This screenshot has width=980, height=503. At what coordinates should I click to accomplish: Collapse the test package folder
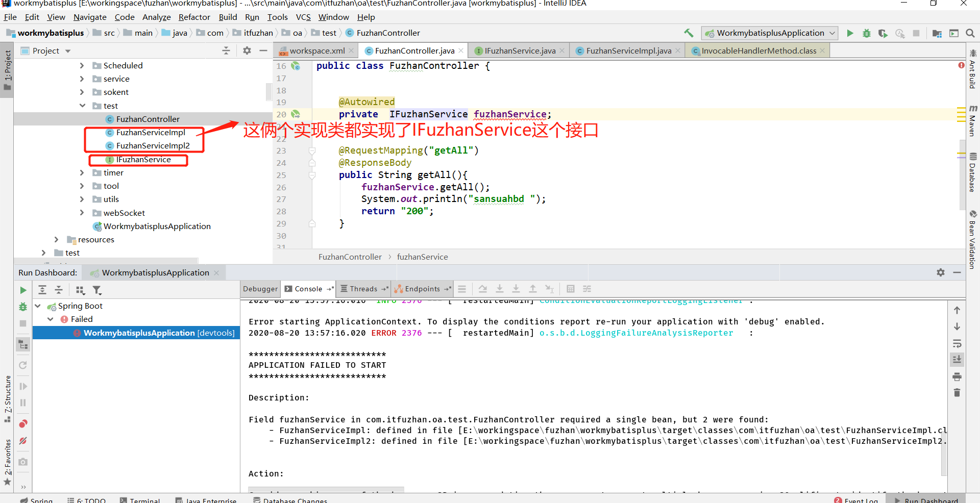[82, 106]
